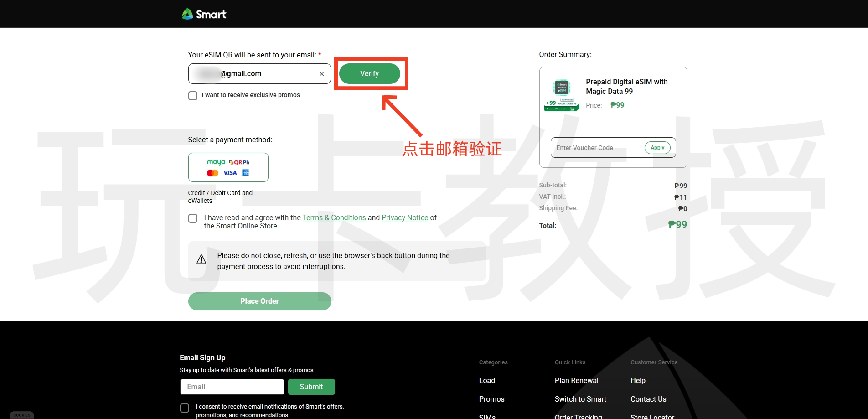The image size is (868, 419).
Task: Open Terms & Conditions link
Action: point(334,217)
